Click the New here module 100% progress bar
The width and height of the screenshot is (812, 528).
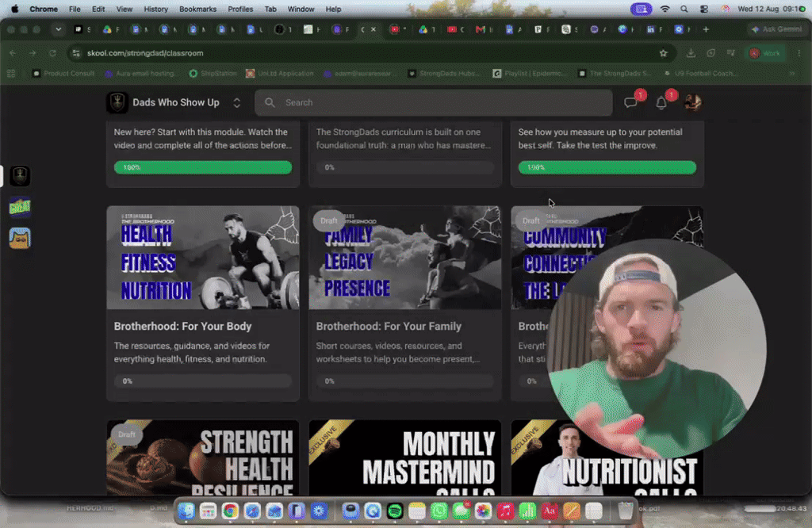tap(202, 167)
